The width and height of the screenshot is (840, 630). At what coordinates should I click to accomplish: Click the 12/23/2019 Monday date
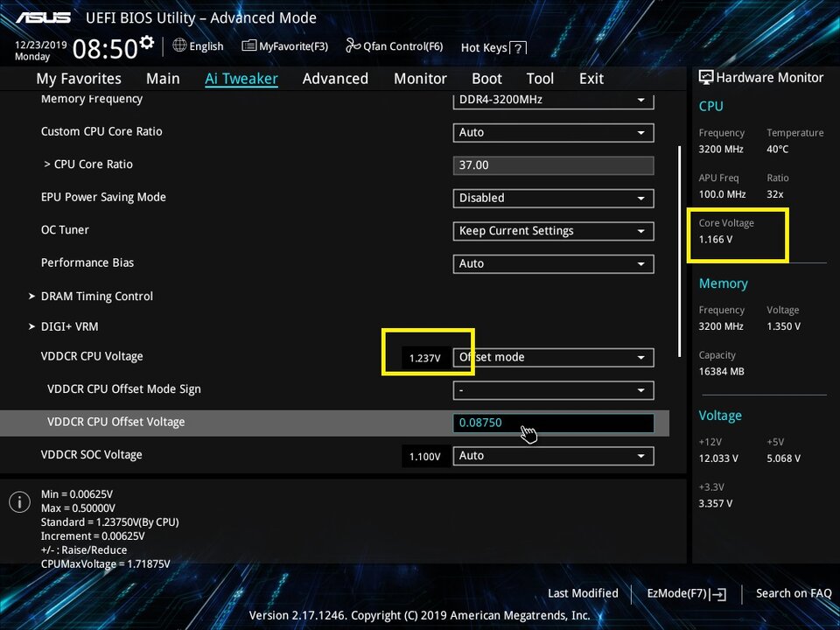point(41,51)
